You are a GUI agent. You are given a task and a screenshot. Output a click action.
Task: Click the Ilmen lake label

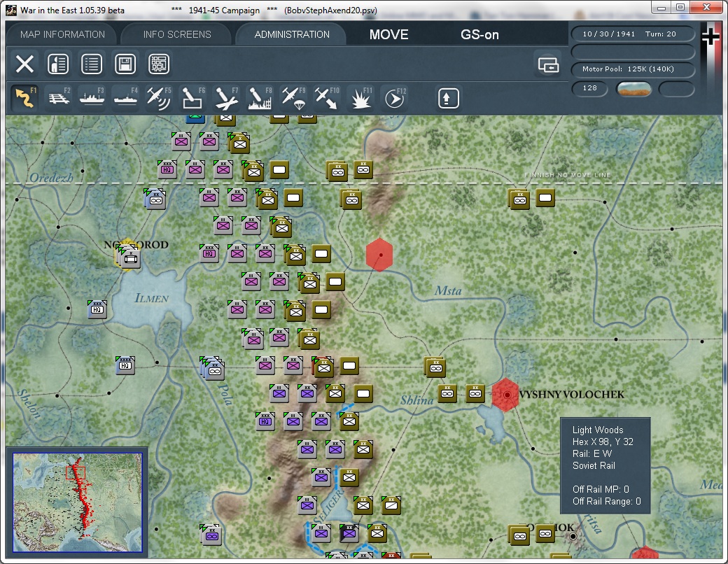[x=151, y=298]
